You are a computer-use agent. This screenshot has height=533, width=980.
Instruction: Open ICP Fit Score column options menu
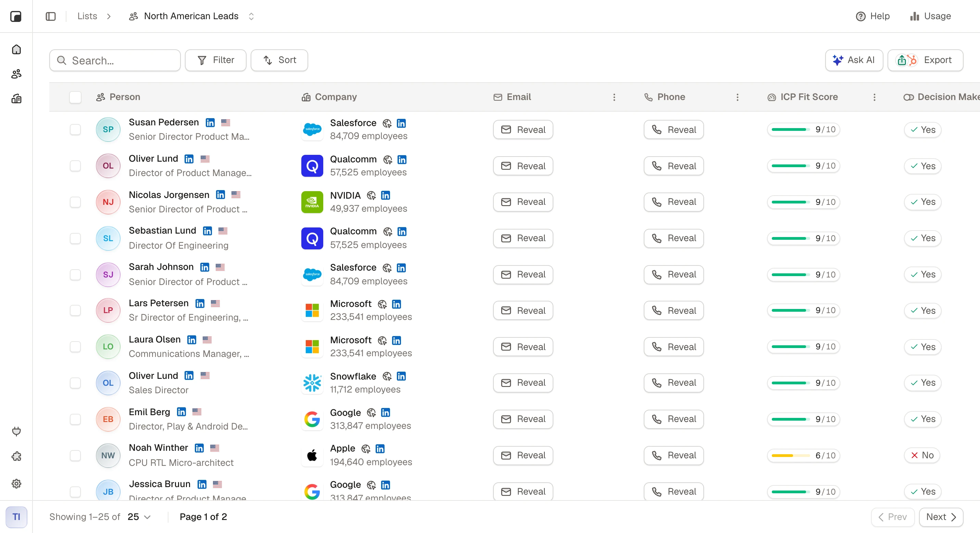click(x=874, y=97)
